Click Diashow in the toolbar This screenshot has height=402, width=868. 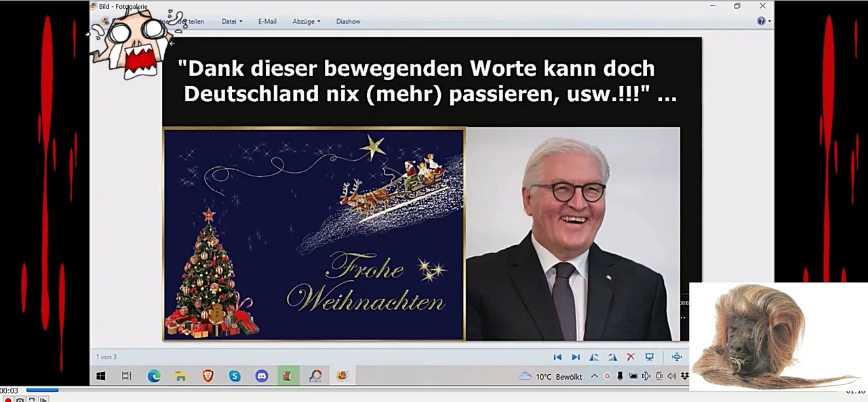tap(348, 22)
